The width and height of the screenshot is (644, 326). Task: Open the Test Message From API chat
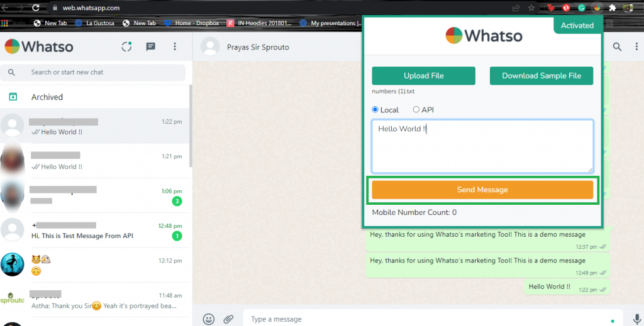coord(95,231)
